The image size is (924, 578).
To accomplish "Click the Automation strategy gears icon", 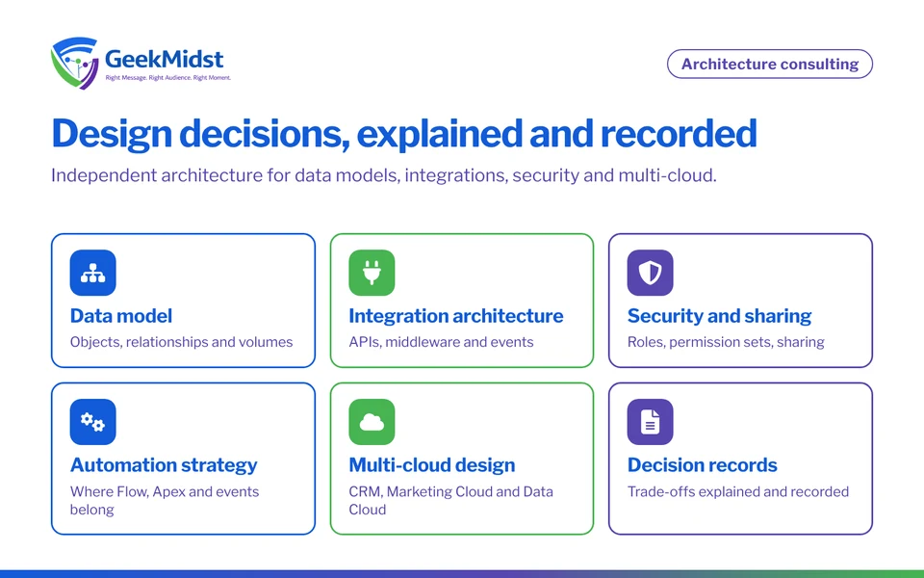I will click(x=92, y=422).
